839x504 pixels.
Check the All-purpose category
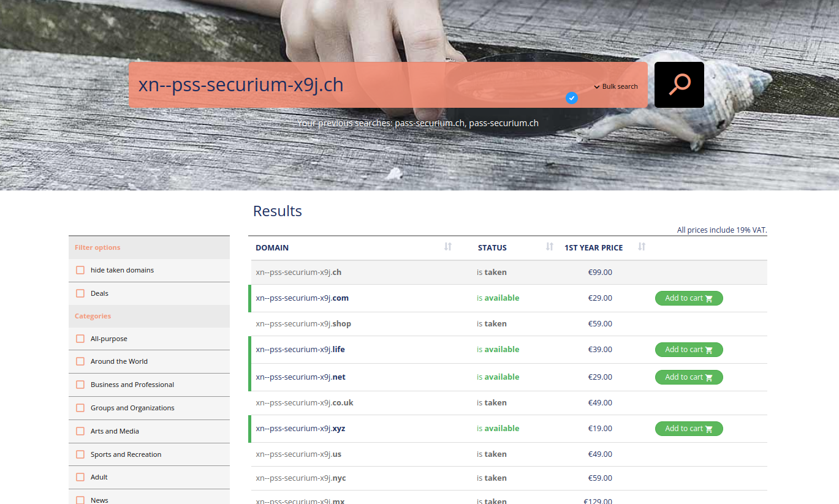(x=80, y=339)
